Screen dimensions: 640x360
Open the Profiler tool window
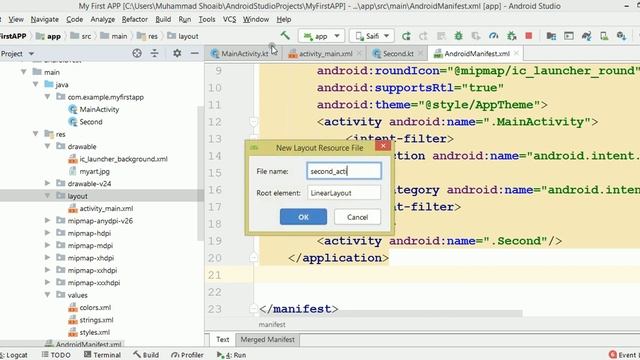(187, 355)
